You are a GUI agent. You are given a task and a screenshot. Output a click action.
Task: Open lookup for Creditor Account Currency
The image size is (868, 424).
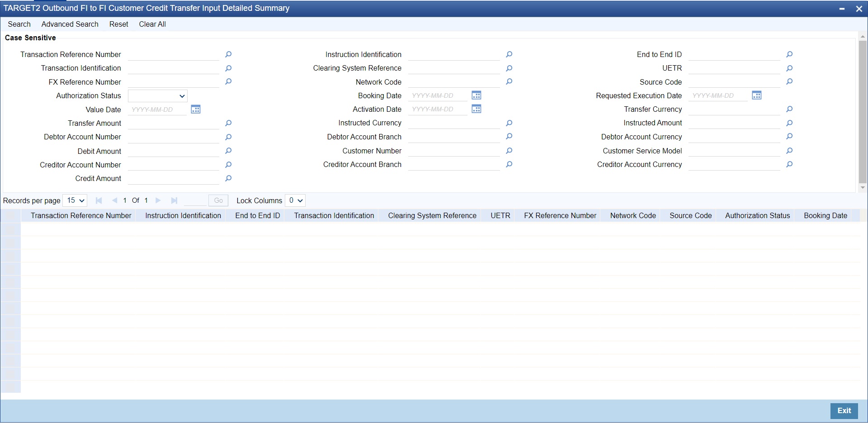789,164
